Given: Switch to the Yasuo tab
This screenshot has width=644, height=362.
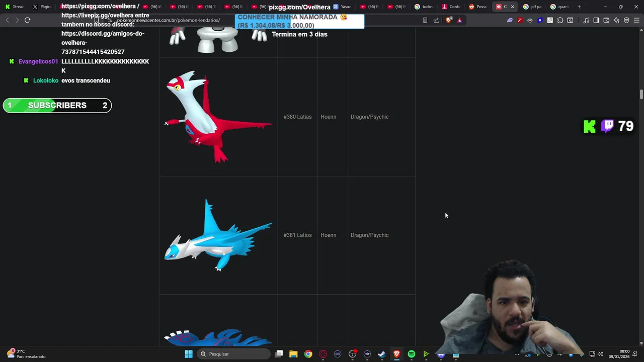Looking at the screenshot, I should pos(343,7).
